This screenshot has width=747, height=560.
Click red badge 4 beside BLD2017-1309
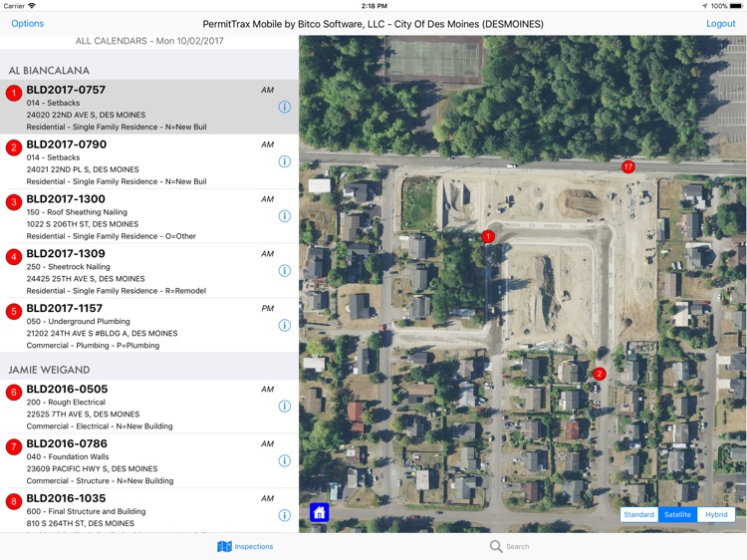[x=14, y=257]
